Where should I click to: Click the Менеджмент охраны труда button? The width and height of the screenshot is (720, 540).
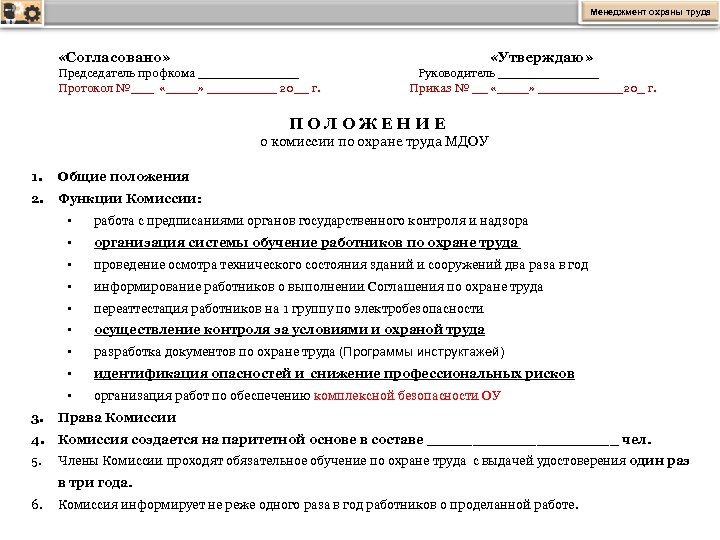[x=650, y=12]
